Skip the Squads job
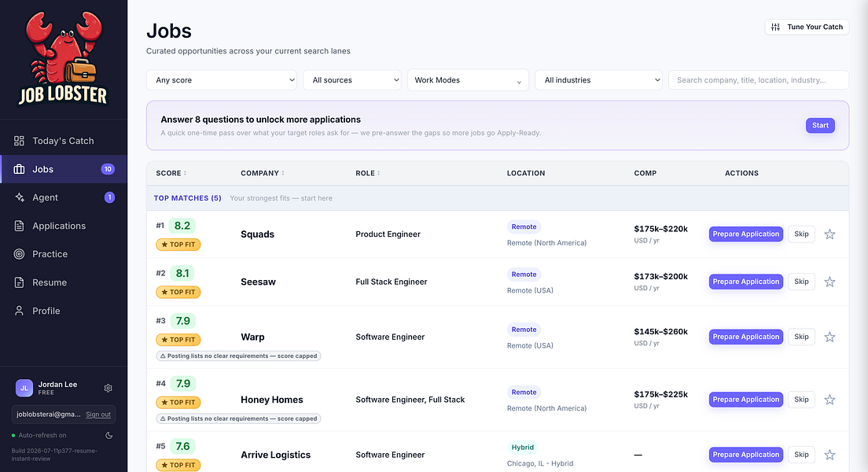 tap(801, 234)
